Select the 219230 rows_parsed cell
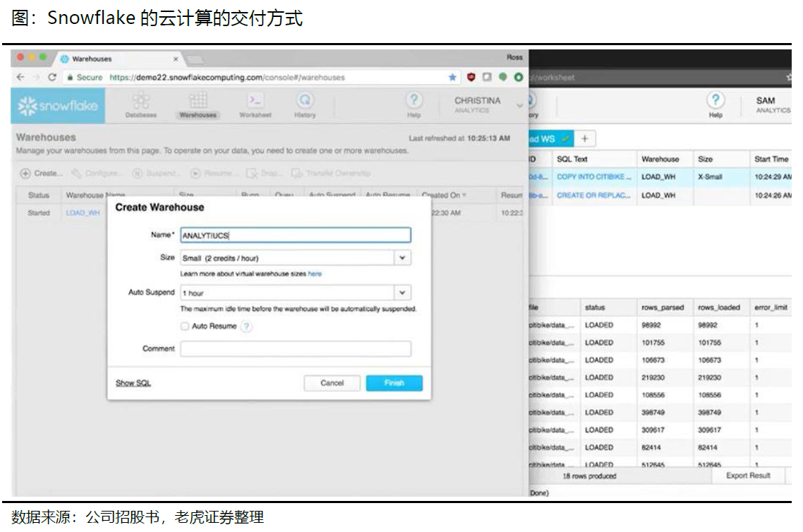 coord(653,377)
